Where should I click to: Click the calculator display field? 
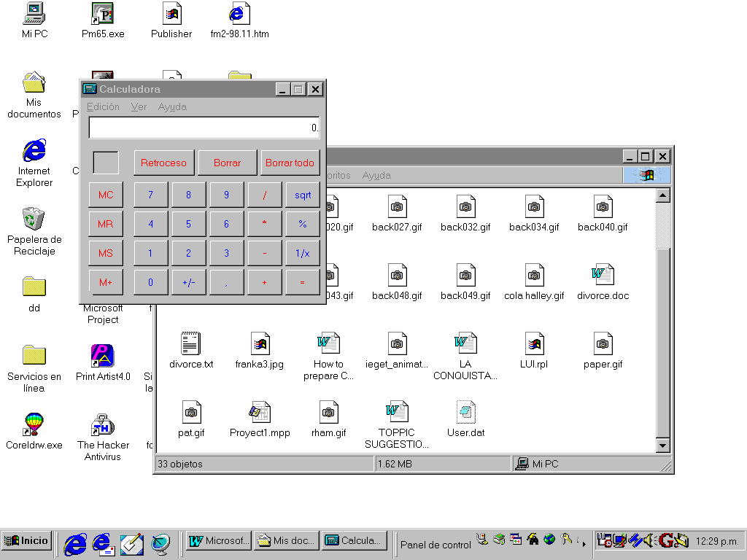pos(204,128)
